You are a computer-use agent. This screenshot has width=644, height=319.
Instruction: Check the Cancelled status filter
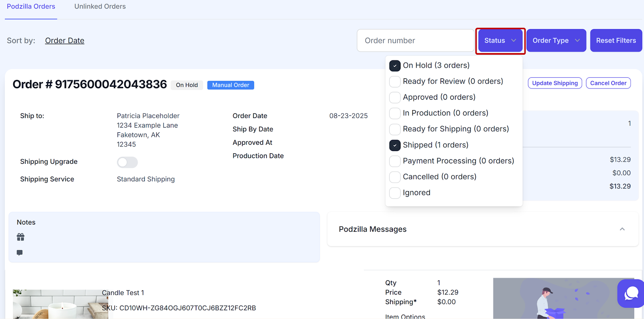[395, 177]
